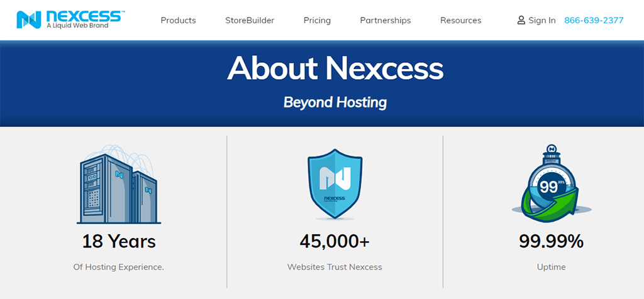
Task: Click the Beyond Hosting subtitle
Action: pos(335,102)
